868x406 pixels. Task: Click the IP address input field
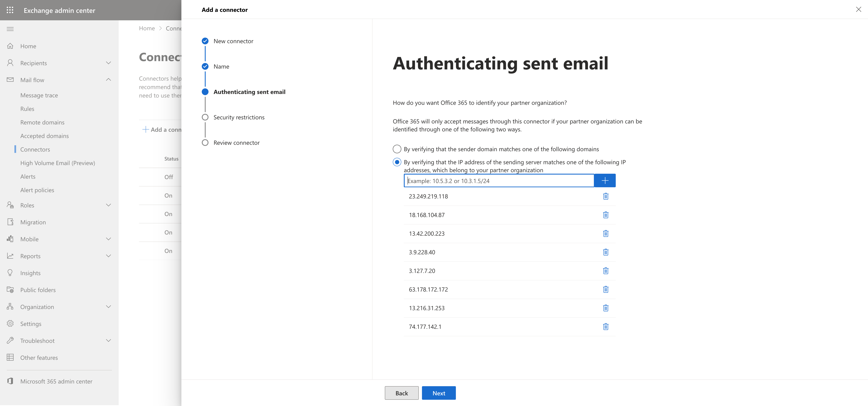(x=499, y=181)
